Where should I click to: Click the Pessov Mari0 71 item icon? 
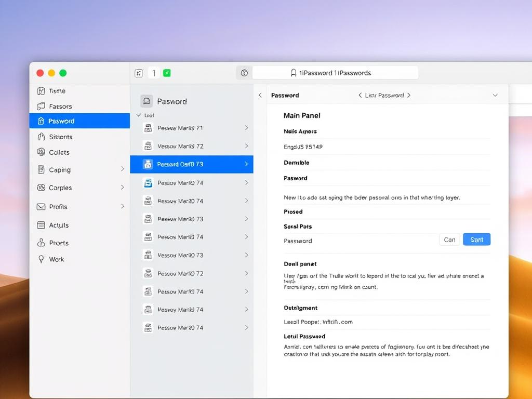(x=148, y=128)
